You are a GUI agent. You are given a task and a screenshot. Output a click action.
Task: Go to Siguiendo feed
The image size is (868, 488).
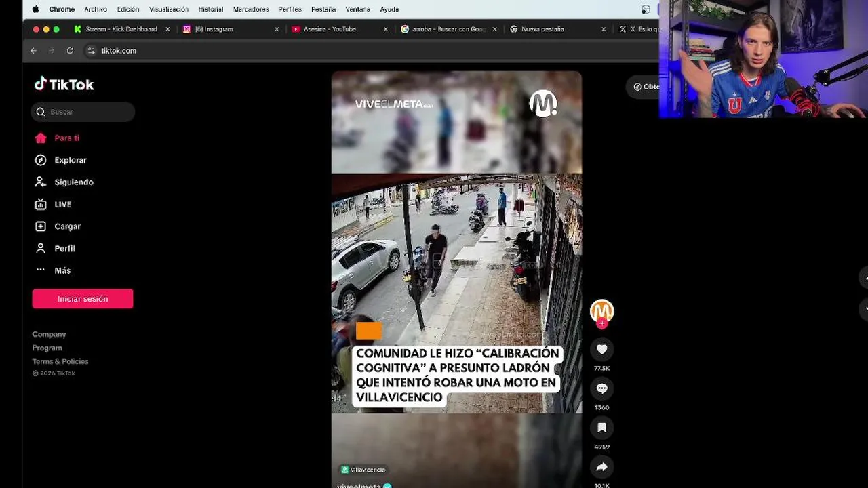64,182
